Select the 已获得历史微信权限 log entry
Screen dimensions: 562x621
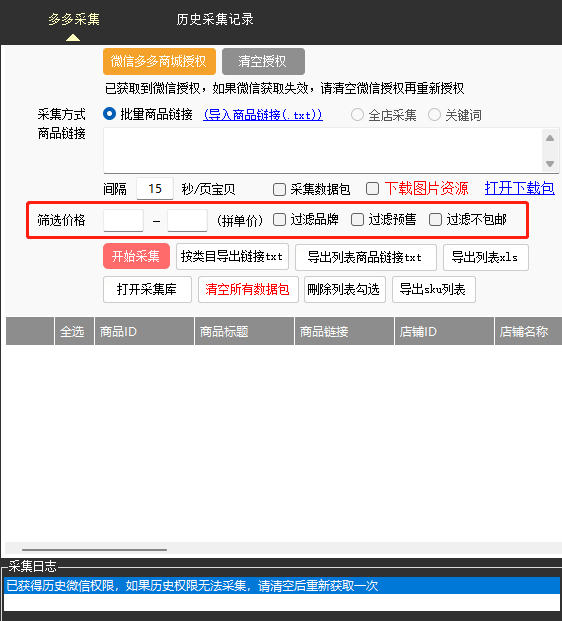pyautogui.click(x=282, y=585)
